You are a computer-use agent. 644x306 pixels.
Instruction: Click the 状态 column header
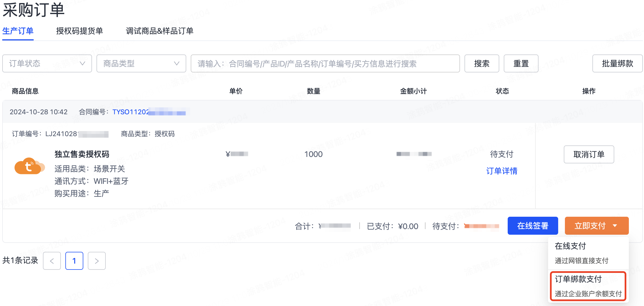(502, 91)
